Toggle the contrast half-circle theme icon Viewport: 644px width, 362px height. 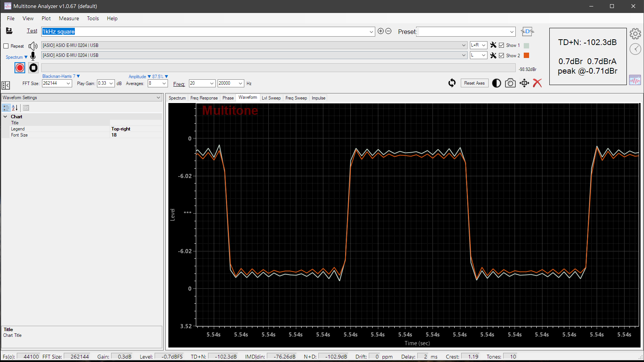point(497,83)
